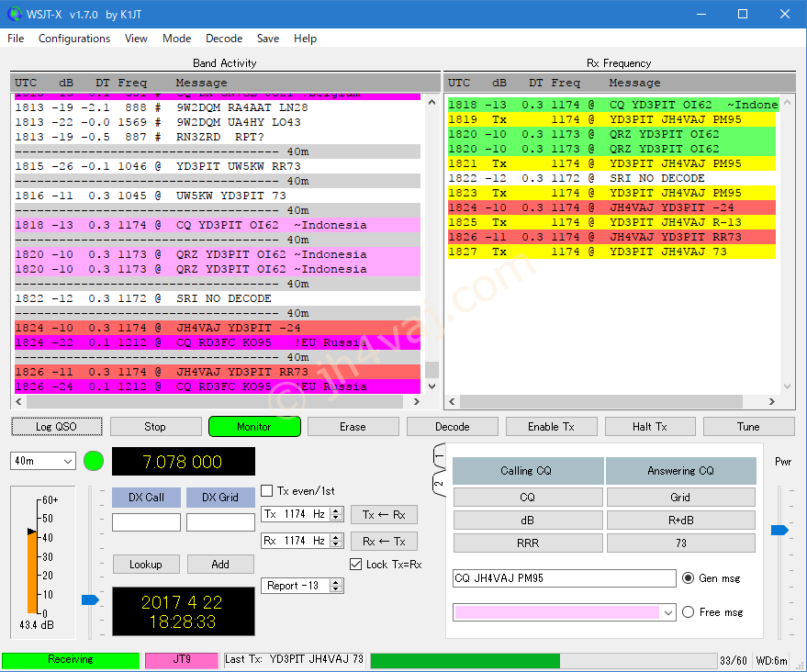The height and width of the screenshot is (672, 807).
Task: Open the View menu
Action: point(136,39)
